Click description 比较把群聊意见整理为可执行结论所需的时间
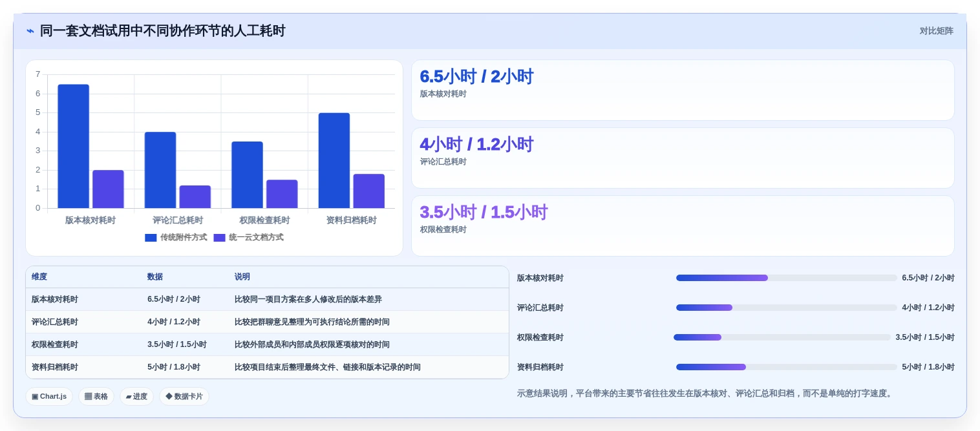The image size is (980, 431). tap(312, 322)
